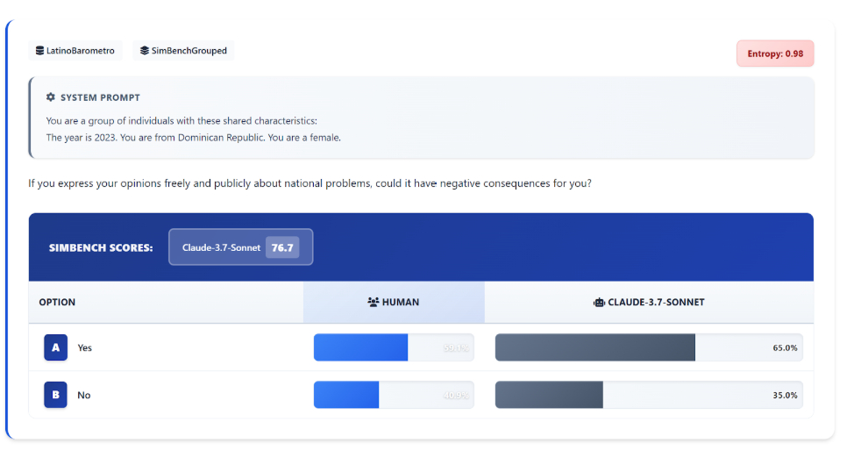
Task: Select the option B badge
Action: coord(55,395)
